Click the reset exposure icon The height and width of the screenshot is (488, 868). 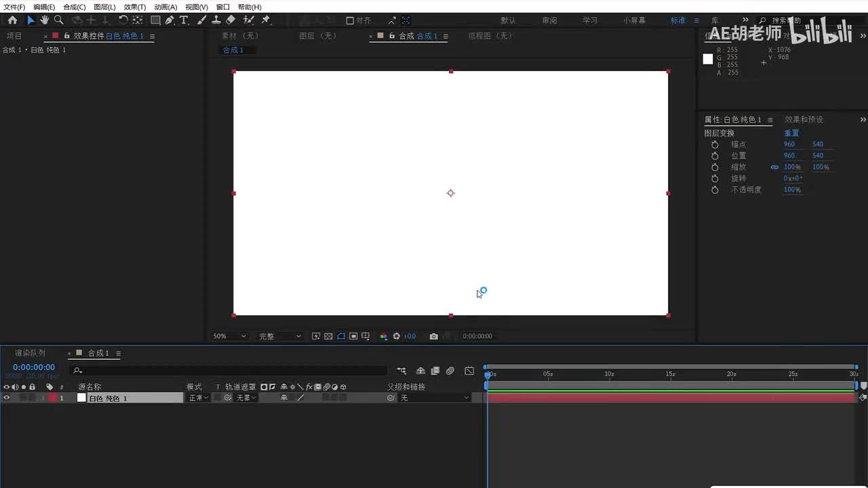point(397,336)
